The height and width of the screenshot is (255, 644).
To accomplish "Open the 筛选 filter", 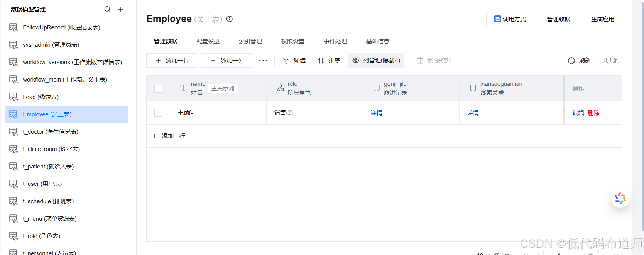I will [x=294, y=61].
